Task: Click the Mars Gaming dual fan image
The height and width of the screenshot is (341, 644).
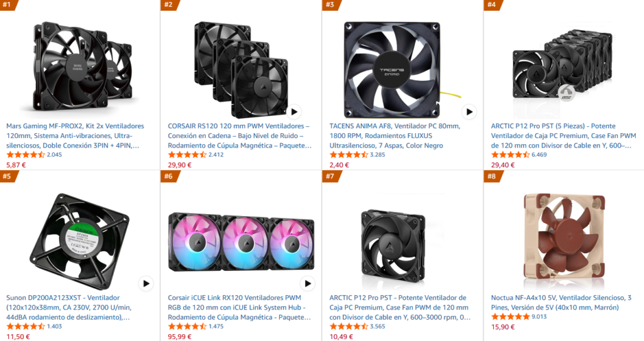Action: (80, 67)
